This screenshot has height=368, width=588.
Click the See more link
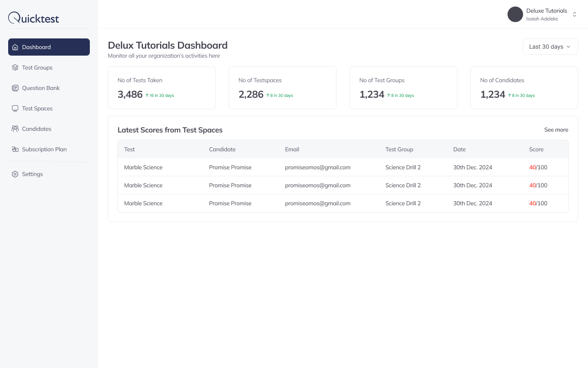[x=556, y=130]
